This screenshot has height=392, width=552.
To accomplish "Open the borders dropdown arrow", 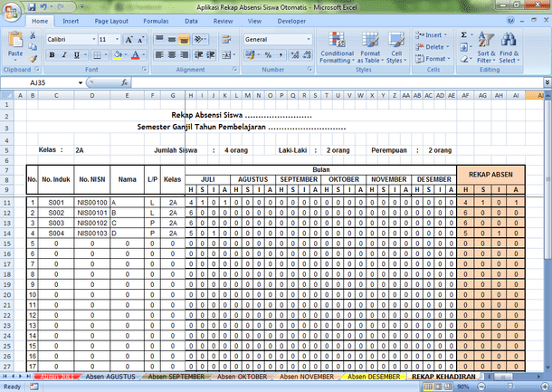I will click(x=106, y=55).
